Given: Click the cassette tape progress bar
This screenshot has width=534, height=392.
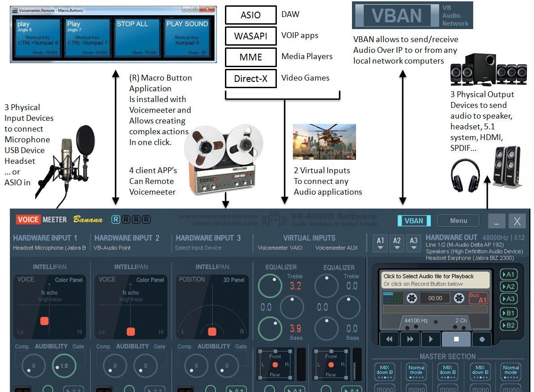Looking at the screenshot, I should [x=436, y=310].
